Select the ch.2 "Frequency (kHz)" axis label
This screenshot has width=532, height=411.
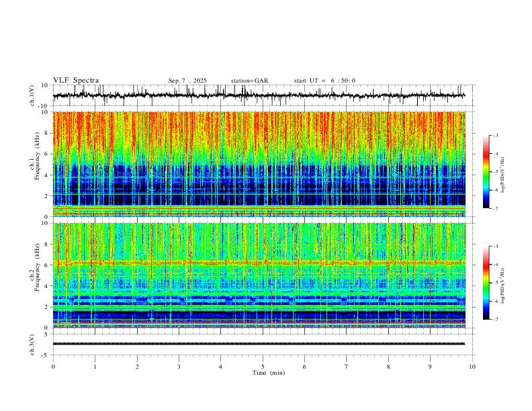[37, 267]
